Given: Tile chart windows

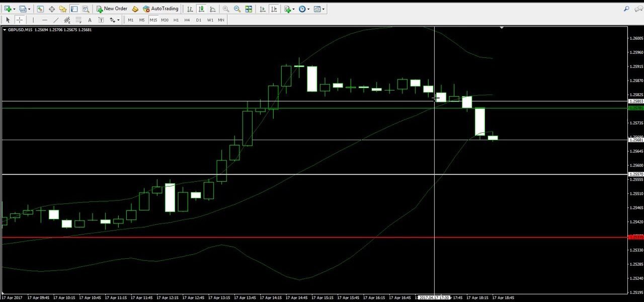Looking at the screenshot, I should tap(249, 9).
